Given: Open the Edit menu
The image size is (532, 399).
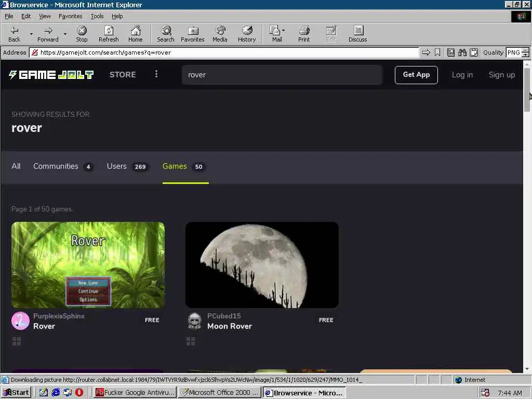Looking at the screenshot, I should click(26, 16).
